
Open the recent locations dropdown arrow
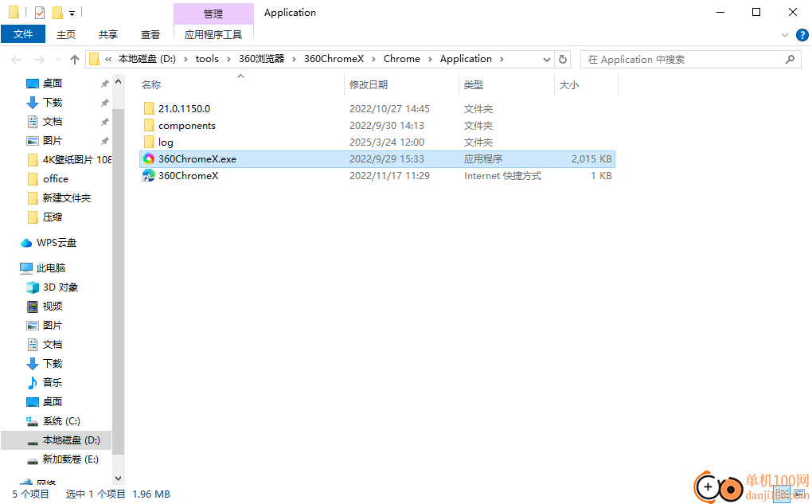coord(58,60)
